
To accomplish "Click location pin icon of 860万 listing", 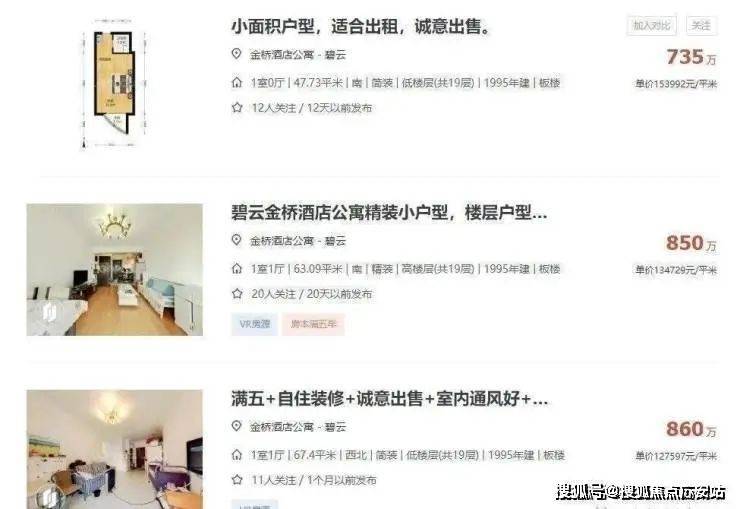I will coord(236,426).
